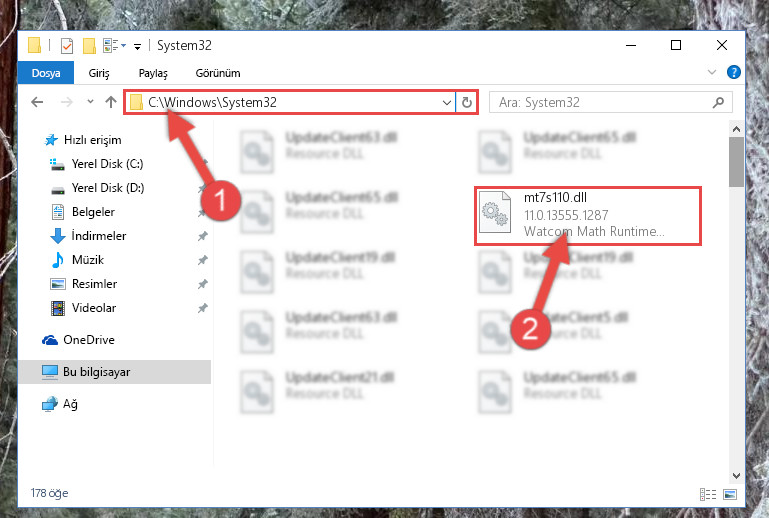Click the Ara: System32 search field
This screenshot has width=769, height=518.
tap(603, 103)
